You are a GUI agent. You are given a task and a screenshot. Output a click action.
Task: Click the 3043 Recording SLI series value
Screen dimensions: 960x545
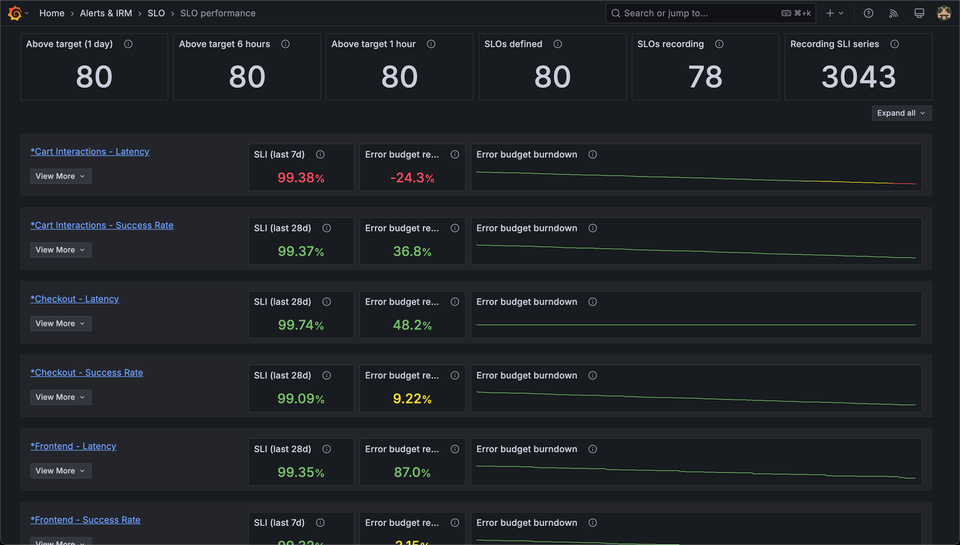pos(858,77)
